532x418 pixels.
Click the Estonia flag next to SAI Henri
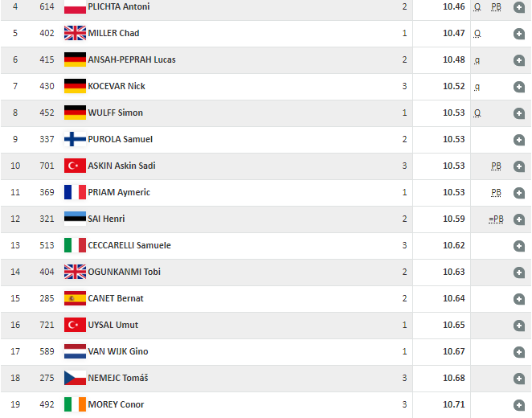coord(75,219)
